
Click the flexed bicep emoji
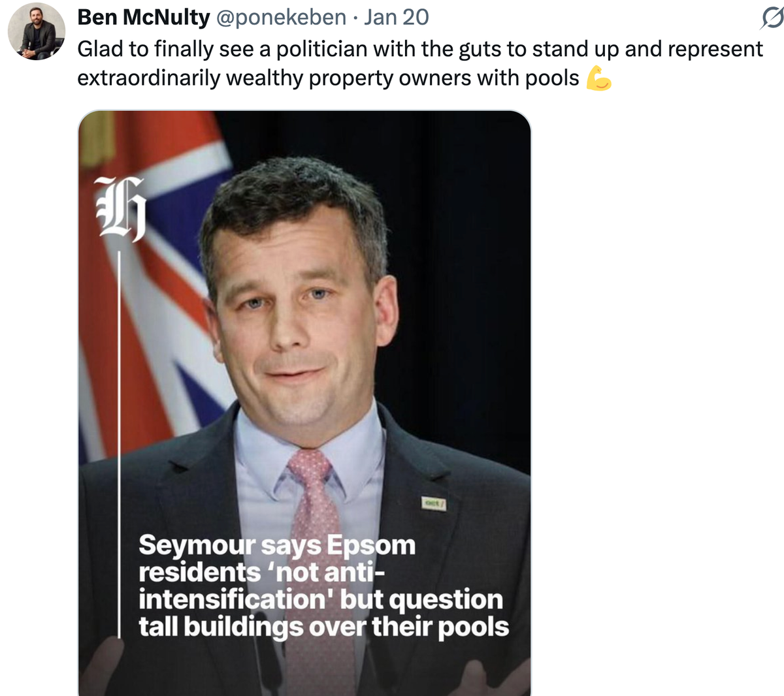[598, 78]
